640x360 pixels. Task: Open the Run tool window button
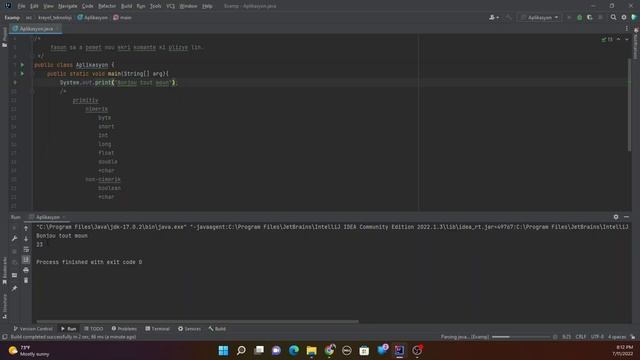(69, 329)
